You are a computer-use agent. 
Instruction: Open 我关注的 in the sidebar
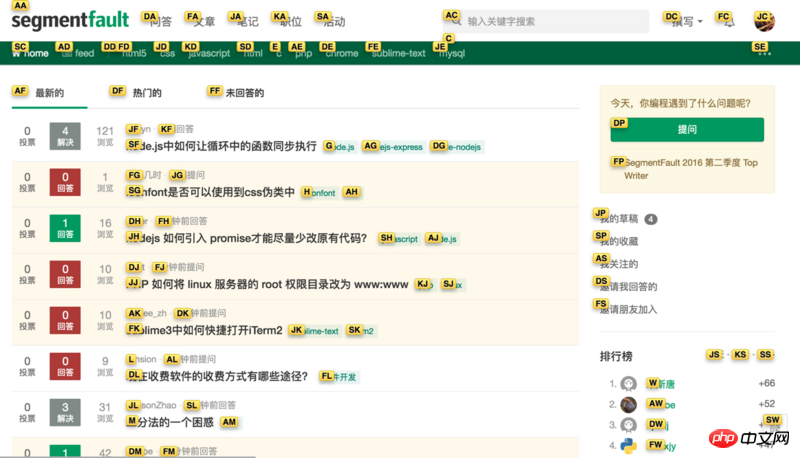tap(618, 264)
